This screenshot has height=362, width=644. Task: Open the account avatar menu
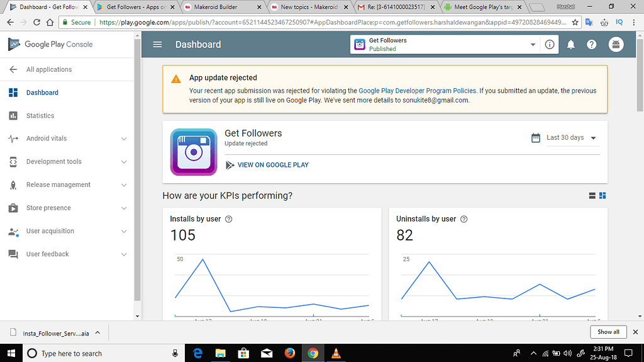(x=616, y=45)
